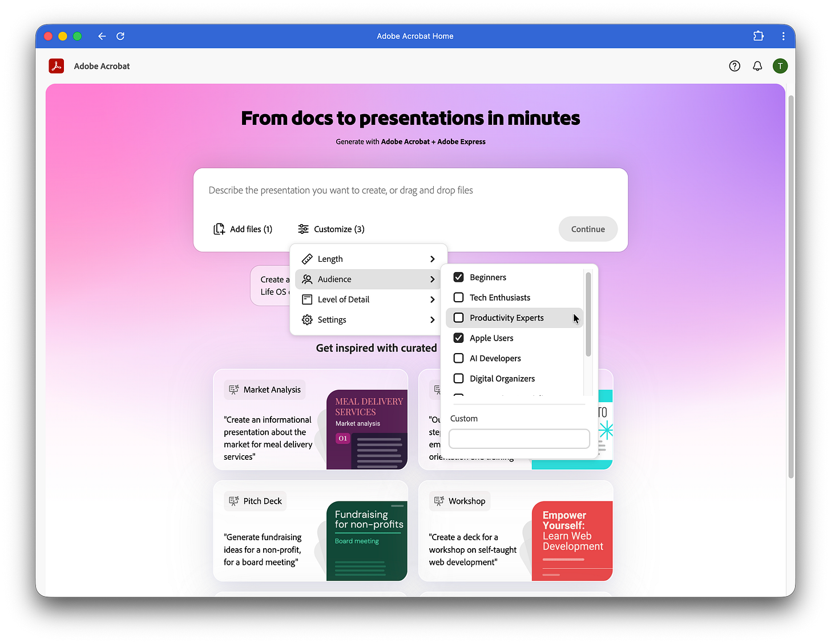The width and height of the screenshot is (831, 644).
Task: Click the Add files document icon
Action: tap(219, 229)
